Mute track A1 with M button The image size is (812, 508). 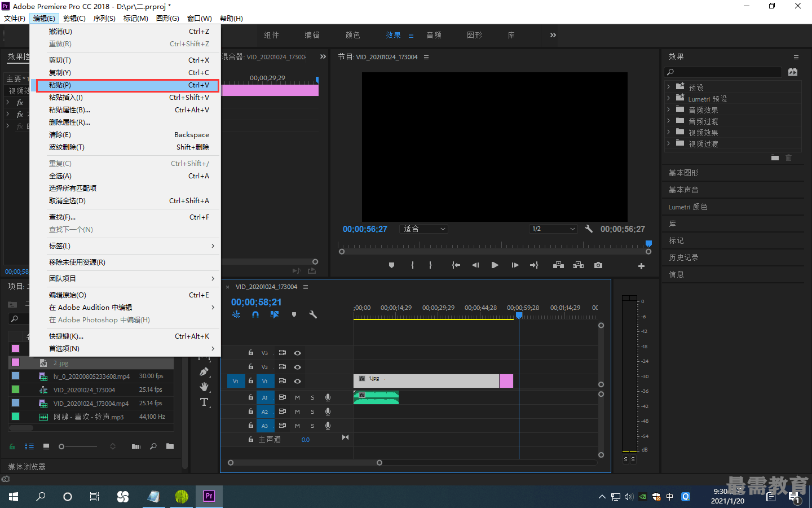[x=297, y=397]
